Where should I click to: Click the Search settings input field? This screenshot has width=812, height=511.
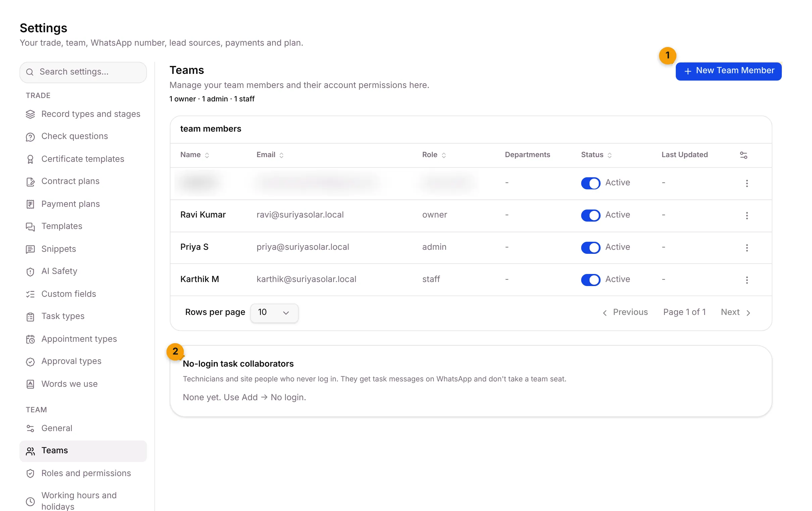83,72
